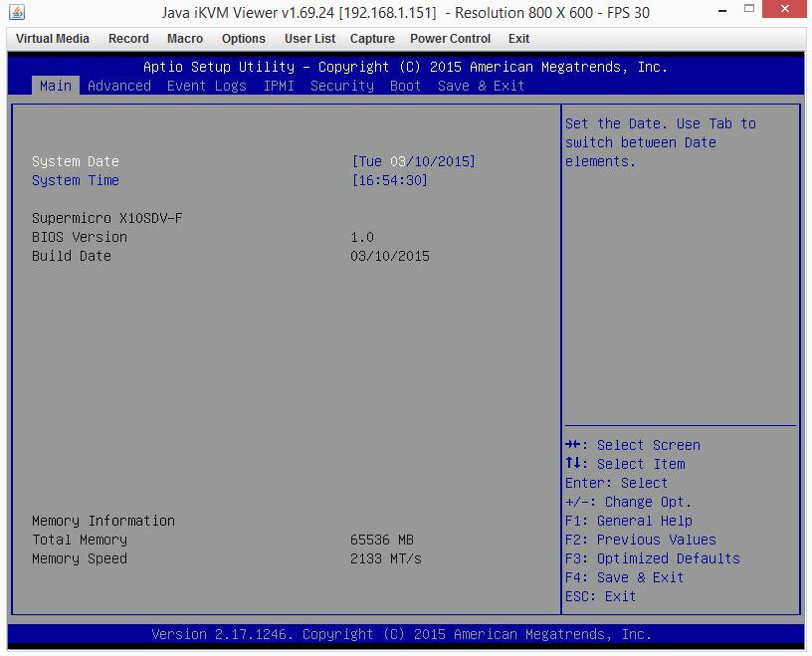Open the Record menu
812x656 pixels.
(x=128, y=39)
